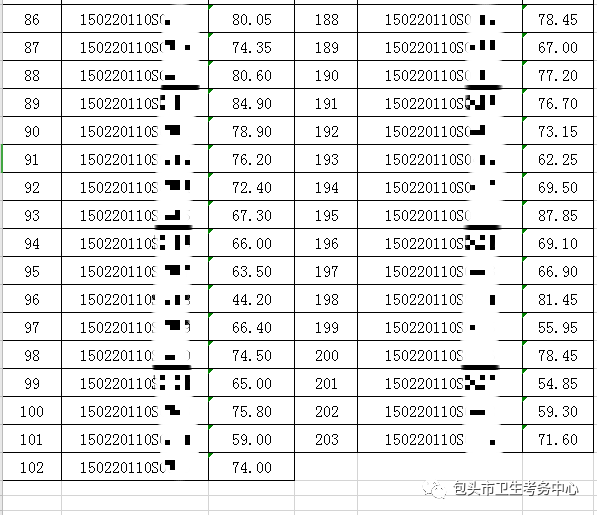Click the sequence number 203 cell
This screenshot has width=597, height=515.
(326, 439)
